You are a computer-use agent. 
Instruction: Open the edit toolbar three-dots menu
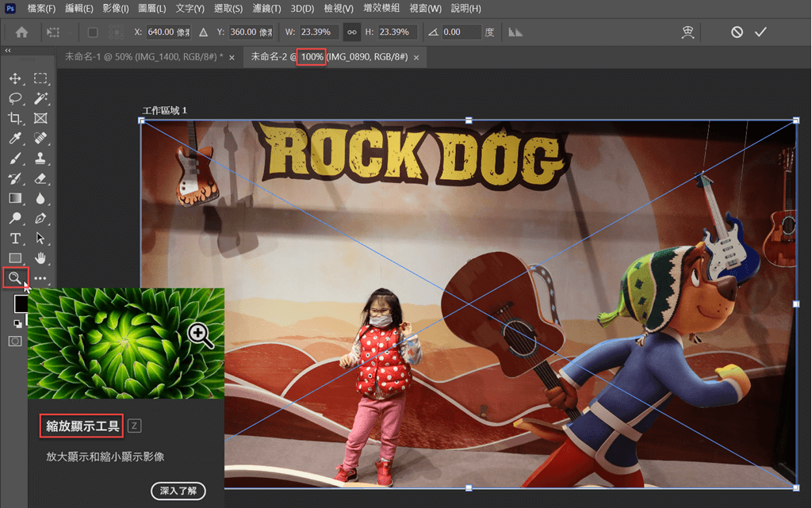[x=40, y=278]
